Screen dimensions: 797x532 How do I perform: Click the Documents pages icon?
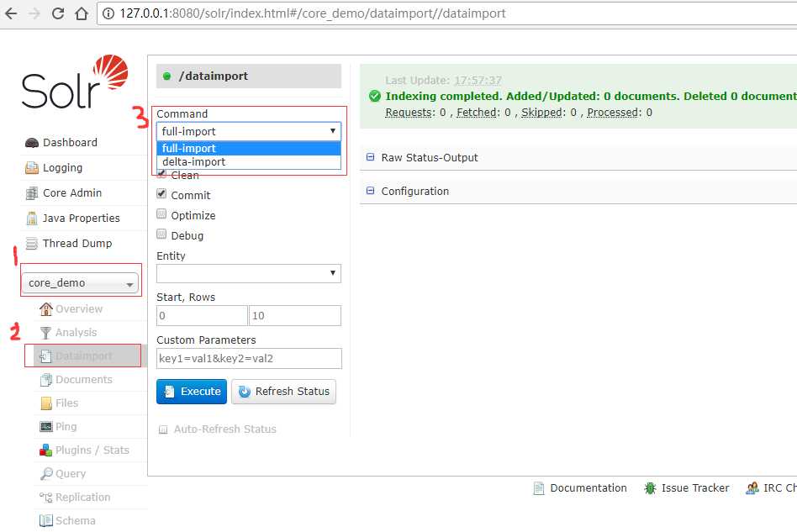[x=45, y=380]
